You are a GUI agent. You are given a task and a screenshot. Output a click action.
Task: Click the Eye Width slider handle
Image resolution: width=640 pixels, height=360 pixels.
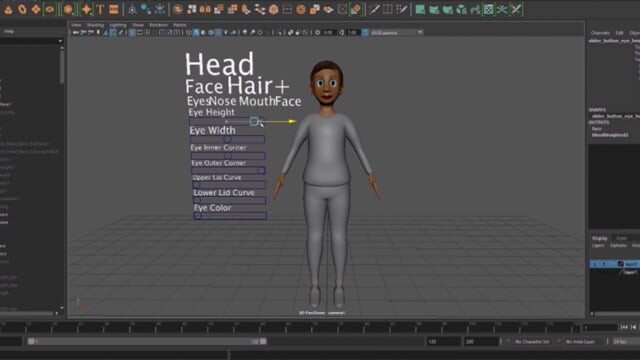[x=227, y=139]
